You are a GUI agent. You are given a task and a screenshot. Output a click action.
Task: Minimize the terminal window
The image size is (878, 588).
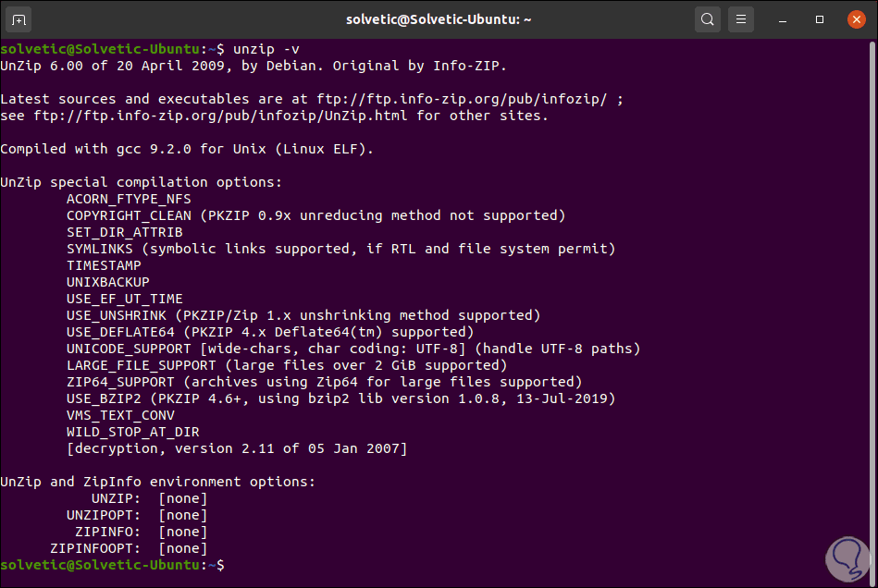pos(786,19)
